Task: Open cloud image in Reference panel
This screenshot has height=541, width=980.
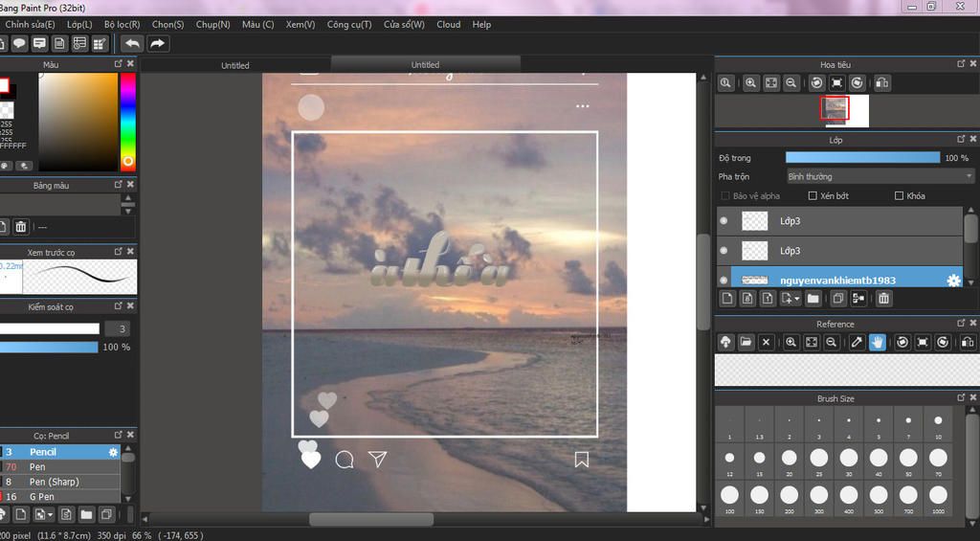Action: tap(725, 342)
